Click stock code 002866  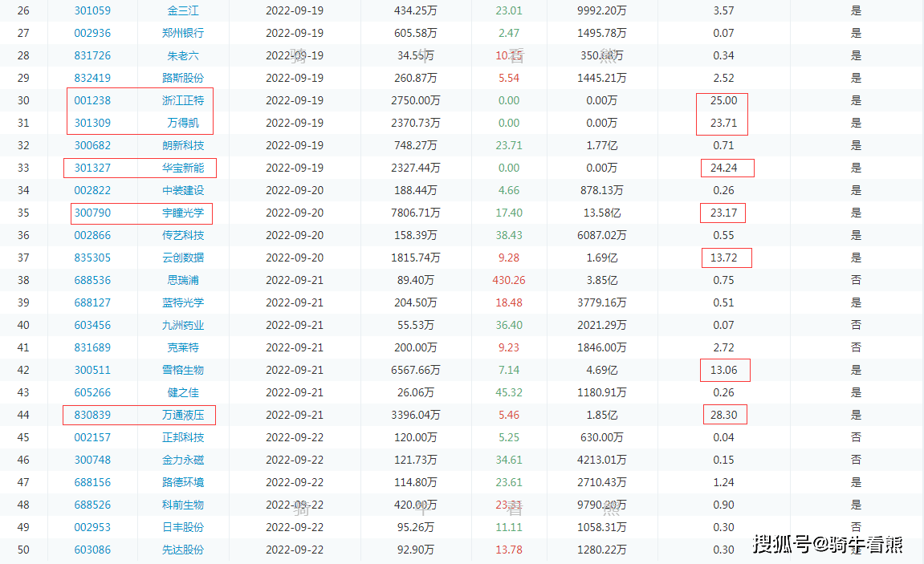pos(92,235)
